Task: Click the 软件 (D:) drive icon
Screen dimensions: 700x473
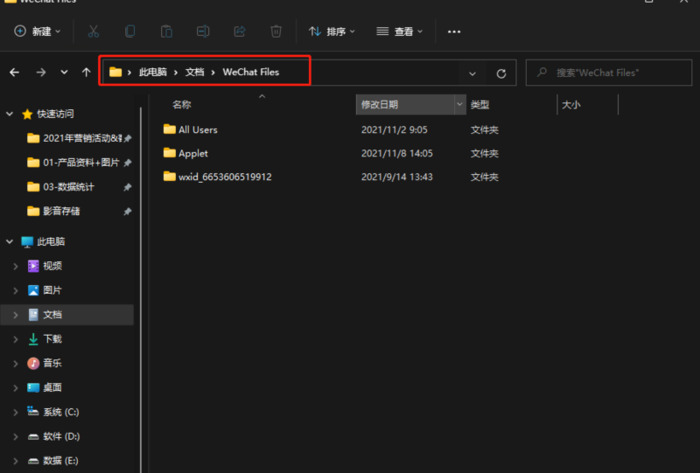Action: 33,437
